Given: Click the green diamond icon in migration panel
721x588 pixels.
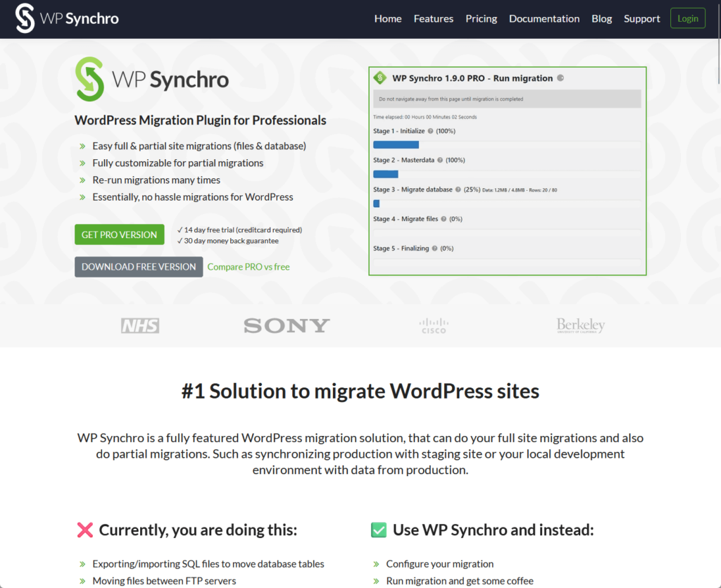Looking at the screenshot, I should [380, 77].
